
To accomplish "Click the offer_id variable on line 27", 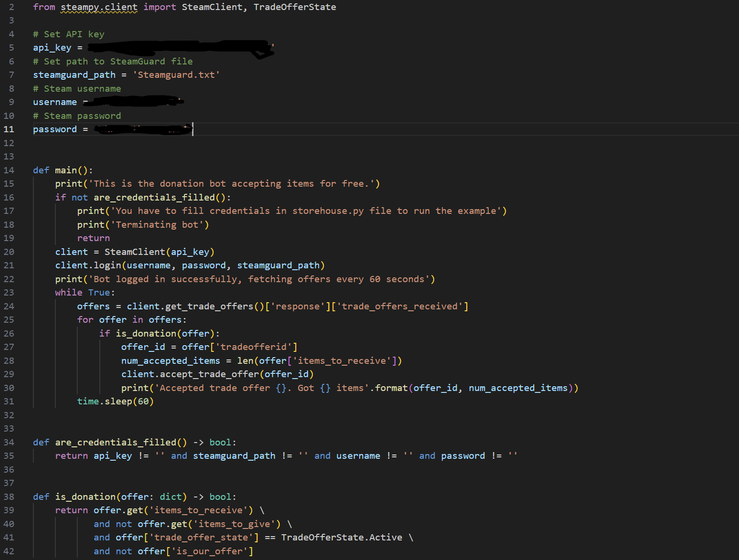I will pos(142,347).
